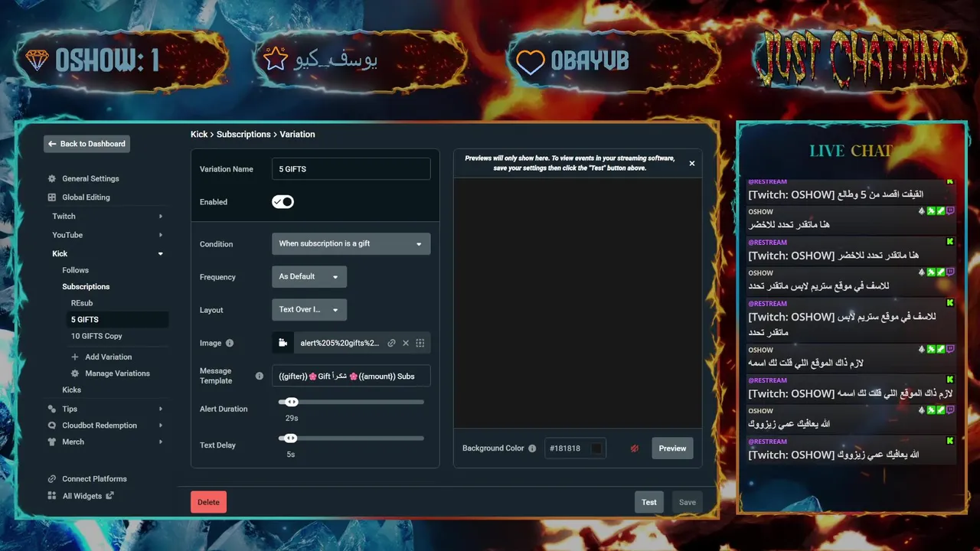Click the image filename alert%205%20gifts text

point(340,343)
